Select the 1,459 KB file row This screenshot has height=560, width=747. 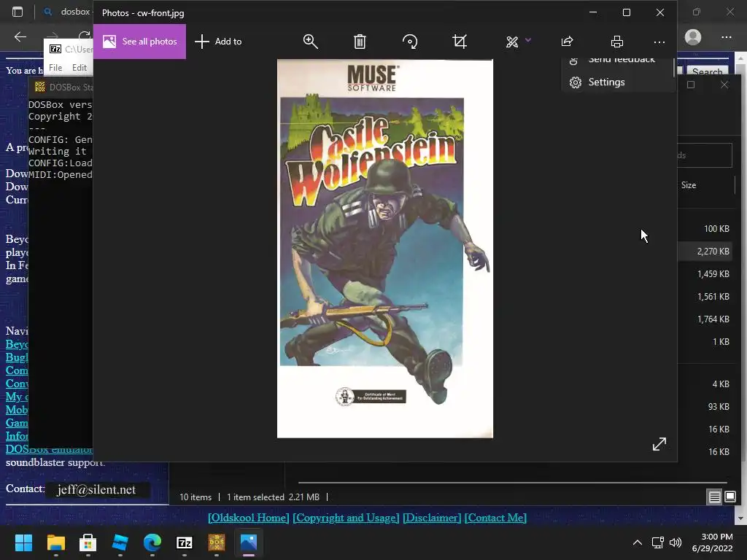coord(705,274)
